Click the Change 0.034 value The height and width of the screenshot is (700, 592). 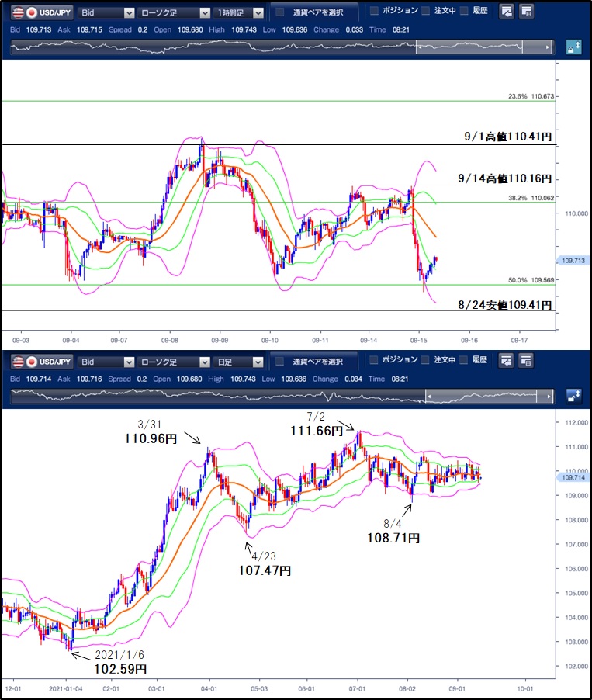[353, 379]
